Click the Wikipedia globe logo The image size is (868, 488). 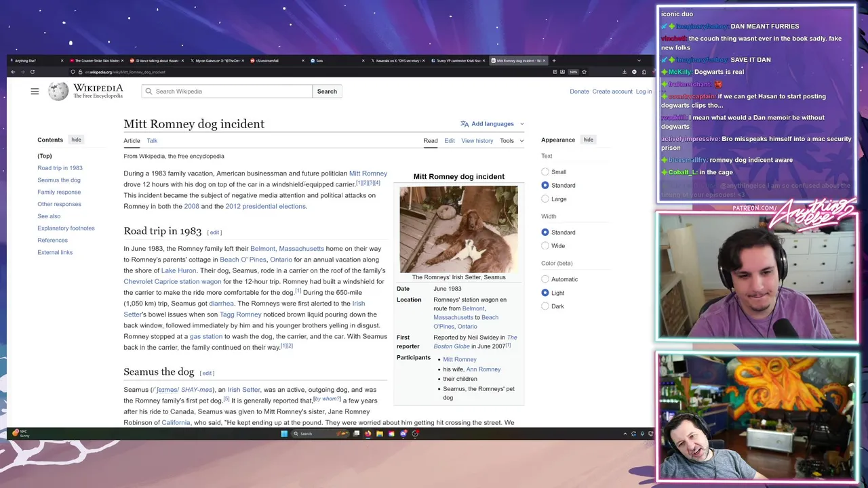tap(58, 91)
